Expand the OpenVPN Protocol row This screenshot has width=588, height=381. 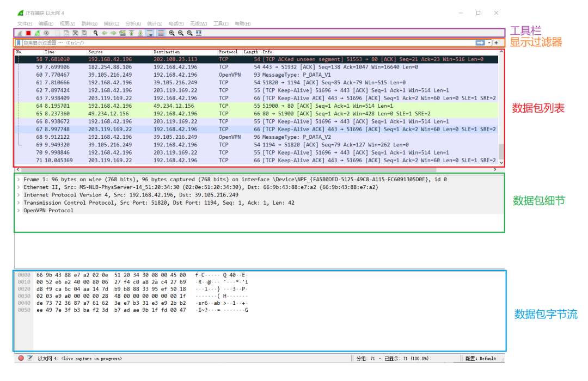coord(19,211)
